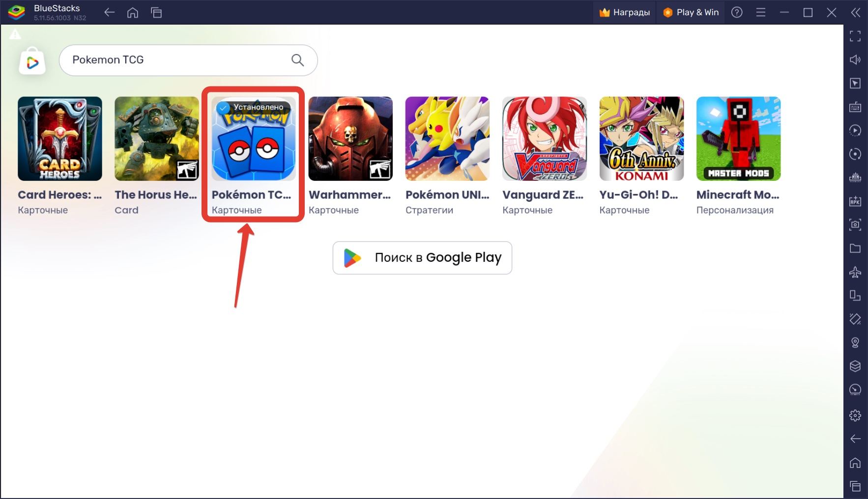This screenshot has height=499, width=868.
Task: Click the rotate screen sidebar icon
Action: [855, 295]
